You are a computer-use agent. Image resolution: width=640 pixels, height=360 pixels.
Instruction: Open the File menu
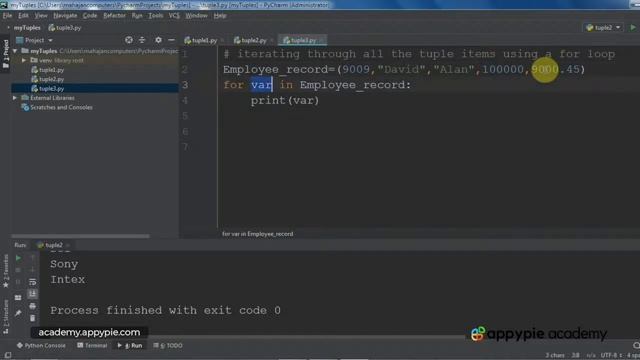coord(7,16)
